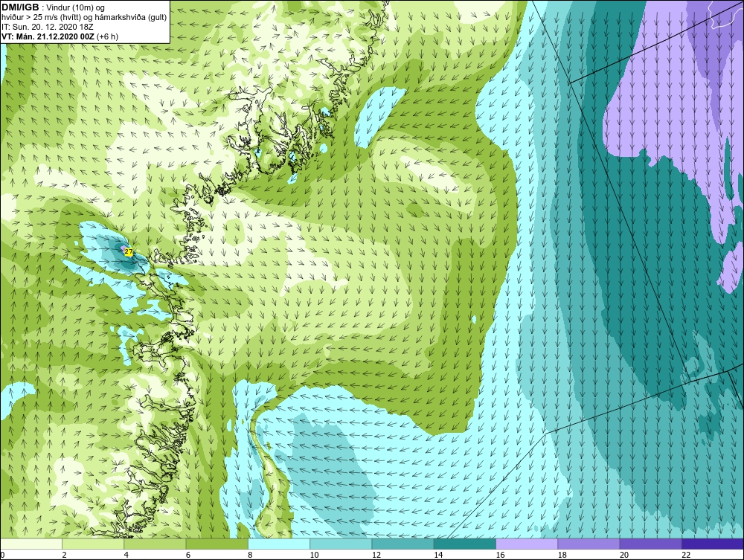This screenshot has height=560, width=744.
Task: Click the 12–14 m/s teal legend swatch
Action: tap(403, 544)
